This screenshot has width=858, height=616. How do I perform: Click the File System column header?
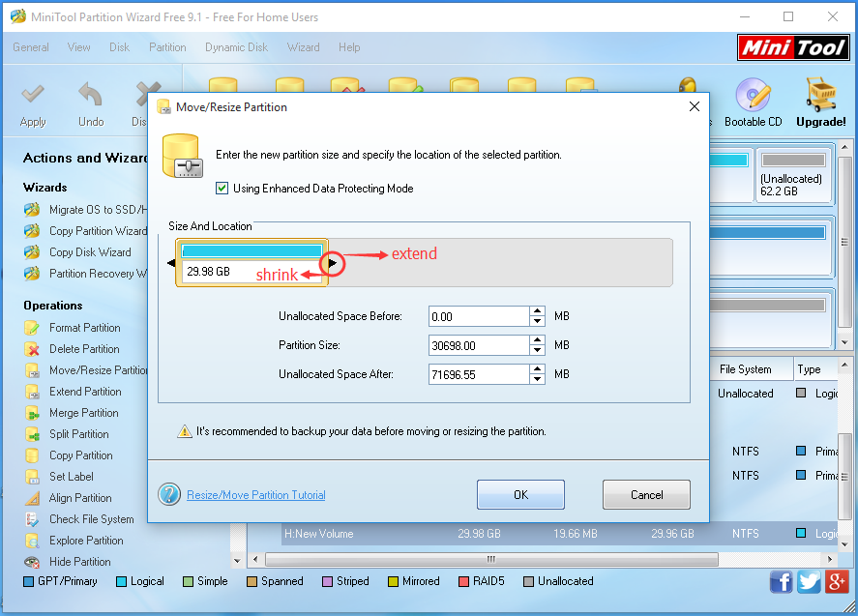(745, 369)
